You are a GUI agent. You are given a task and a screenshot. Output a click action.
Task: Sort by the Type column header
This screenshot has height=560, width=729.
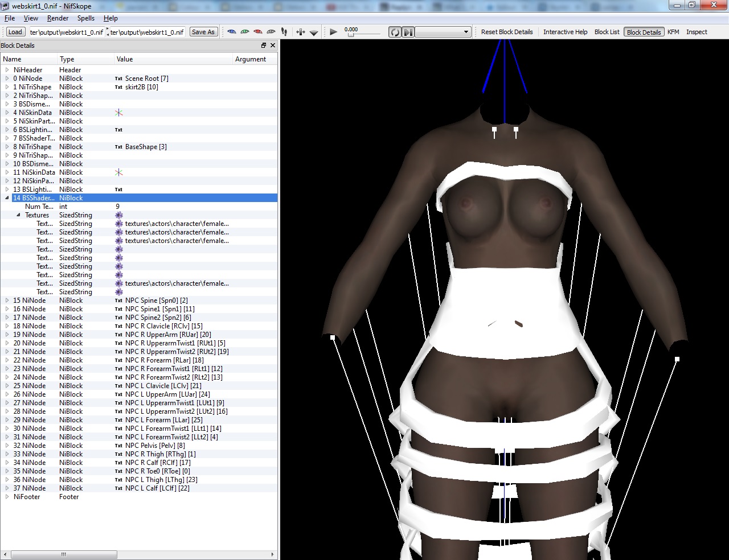(x=86, y=59)
